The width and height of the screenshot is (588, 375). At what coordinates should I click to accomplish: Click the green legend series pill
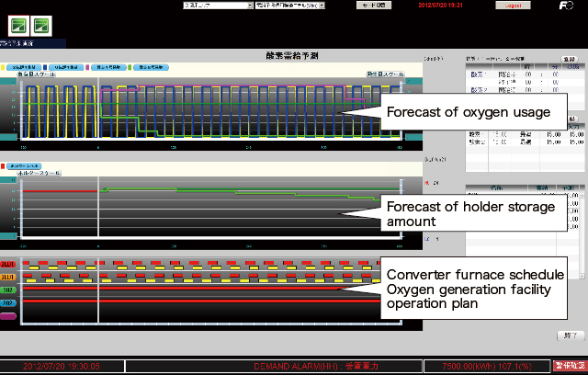pyautogui.click(x=151, y=67)
